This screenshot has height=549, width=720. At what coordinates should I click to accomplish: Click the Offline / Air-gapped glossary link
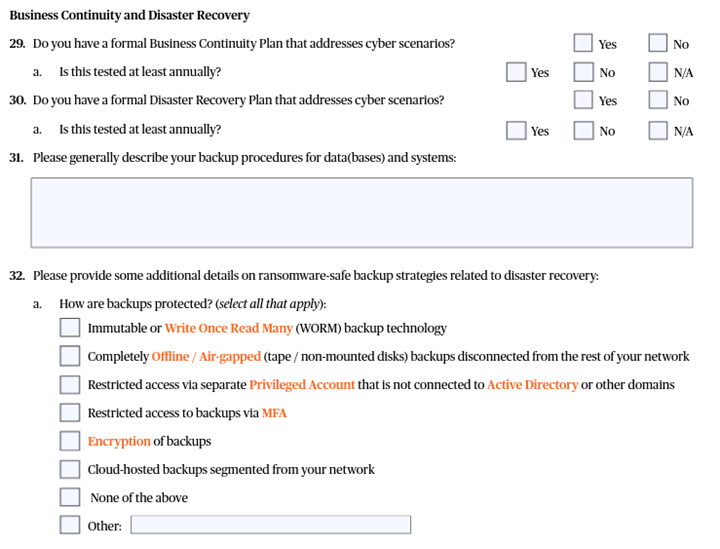coord(206,357)
